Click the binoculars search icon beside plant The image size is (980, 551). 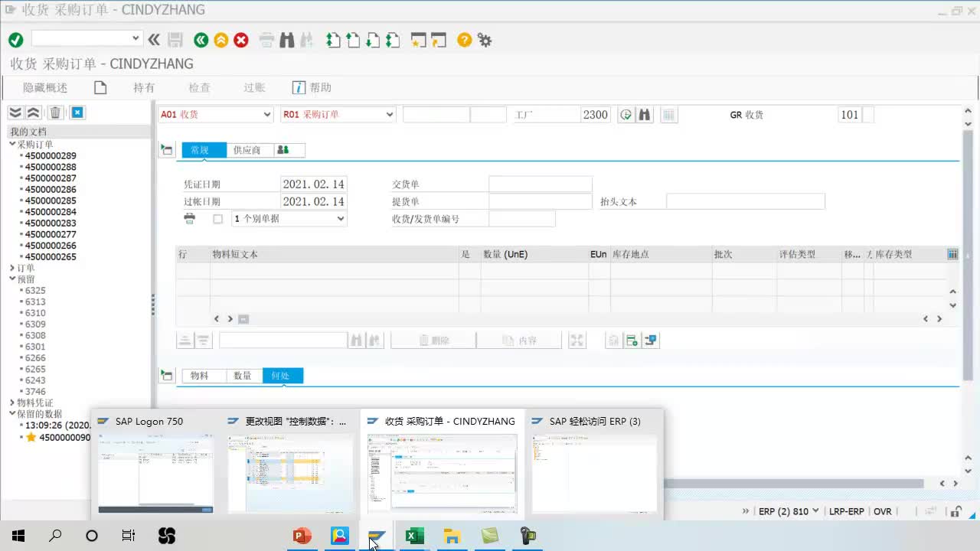[645, 115]
